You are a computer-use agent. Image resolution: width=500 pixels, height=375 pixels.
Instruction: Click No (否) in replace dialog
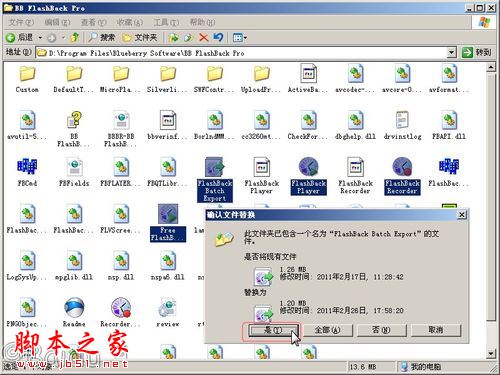(x=381, y=330)
